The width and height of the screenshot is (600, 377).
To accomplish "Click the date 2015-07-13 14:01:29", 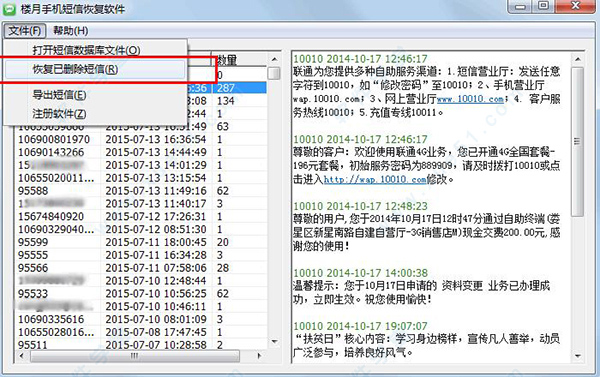I will 156,165.
